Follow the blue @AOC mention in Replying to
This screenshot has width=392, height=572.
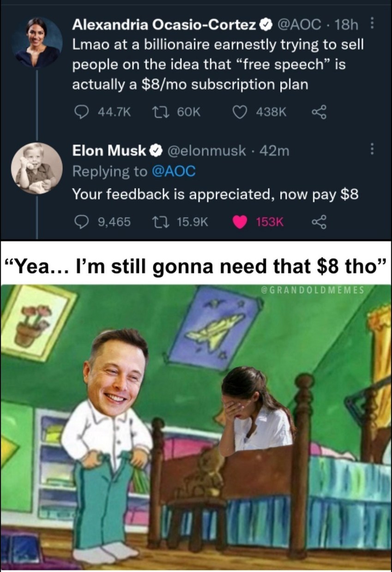pyautogui.click(x=174, y=172)
